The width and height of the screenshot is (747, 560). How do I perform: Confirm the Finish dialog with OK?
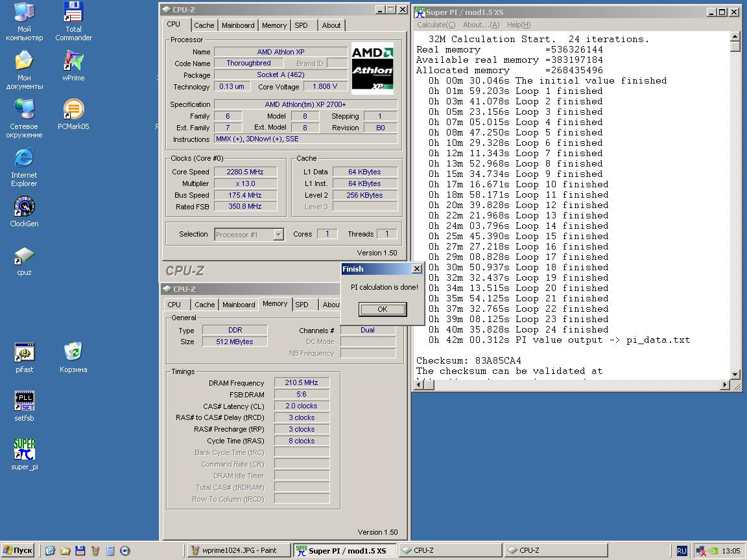pos(383,309)
